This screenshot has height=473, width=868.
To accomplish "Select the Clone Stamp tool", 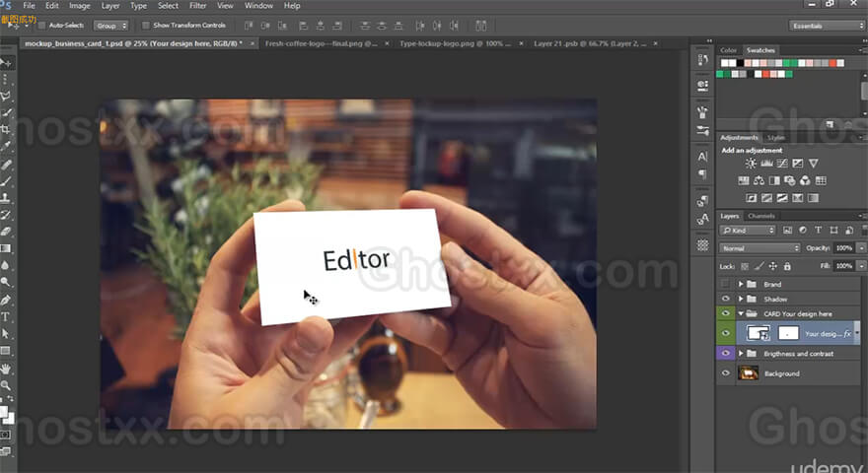I will (x=6, y=197).
